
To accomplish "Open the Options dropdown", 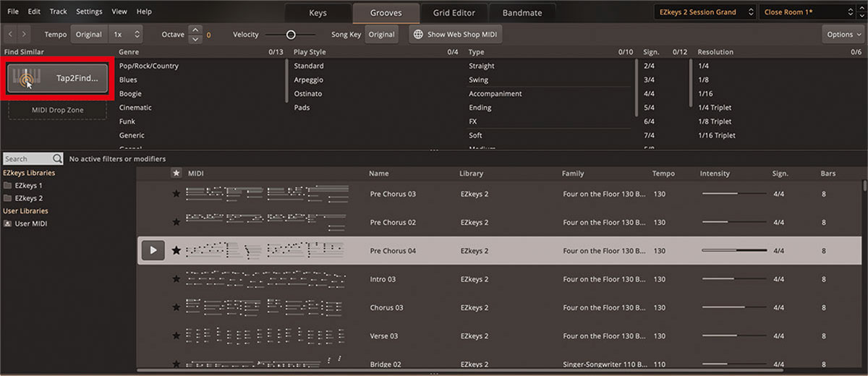I will (x=843, y=34).
